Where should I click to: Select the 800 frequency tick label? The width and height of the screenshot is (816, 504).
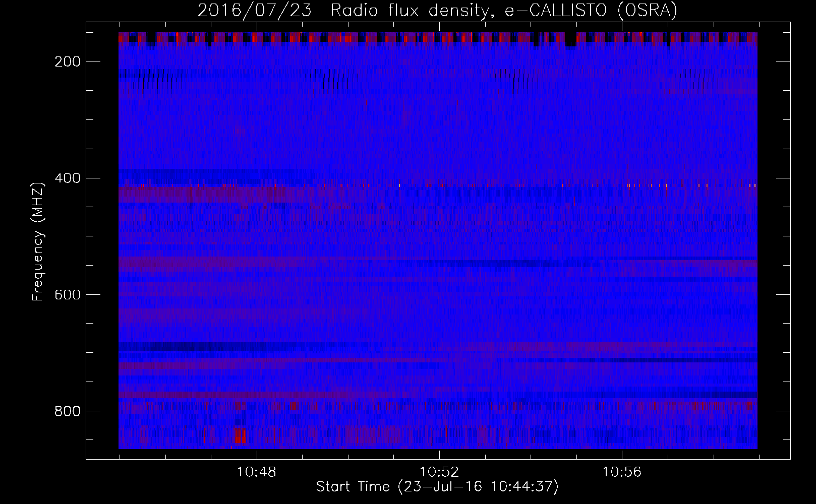tap(67, 411)
